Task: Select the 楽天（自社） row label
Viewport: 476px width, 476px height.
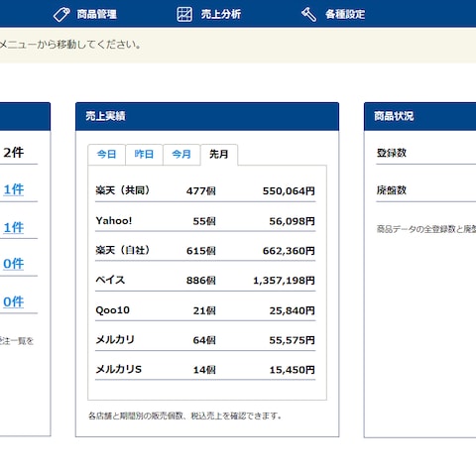Action: click(123, 250)
